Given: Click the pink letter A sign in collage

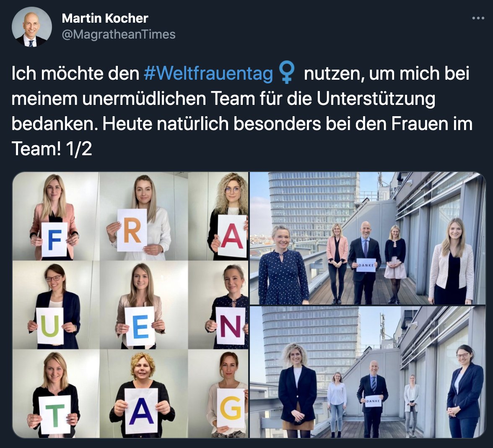Looking at the screenshot, I should pos(232,236).
